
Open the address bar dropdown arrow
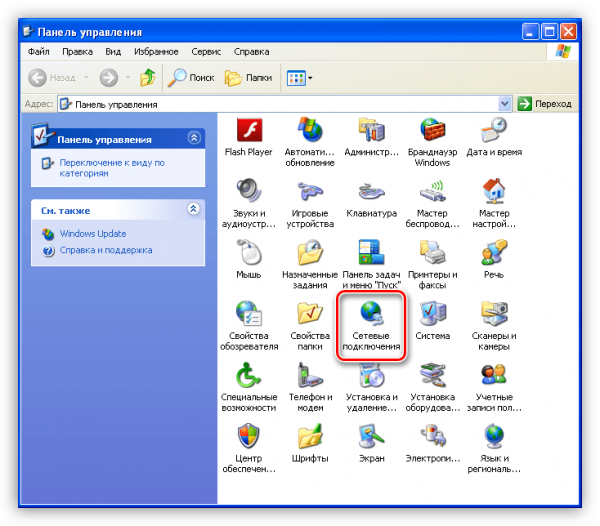click(x=505, y=104)
